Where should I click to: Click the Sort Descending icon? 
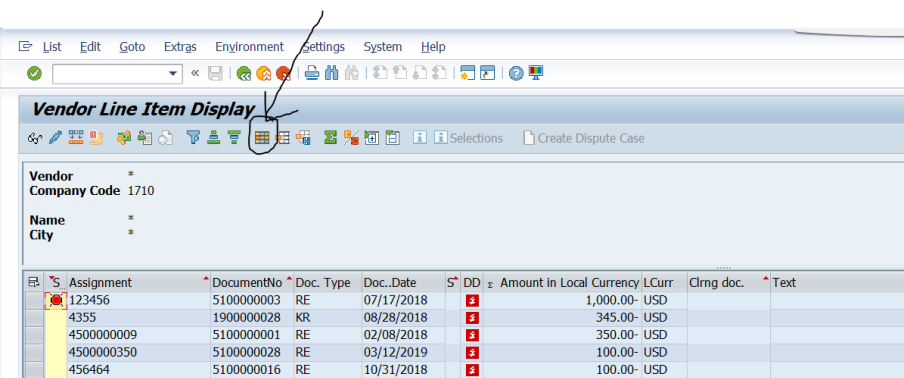point(233,138)
